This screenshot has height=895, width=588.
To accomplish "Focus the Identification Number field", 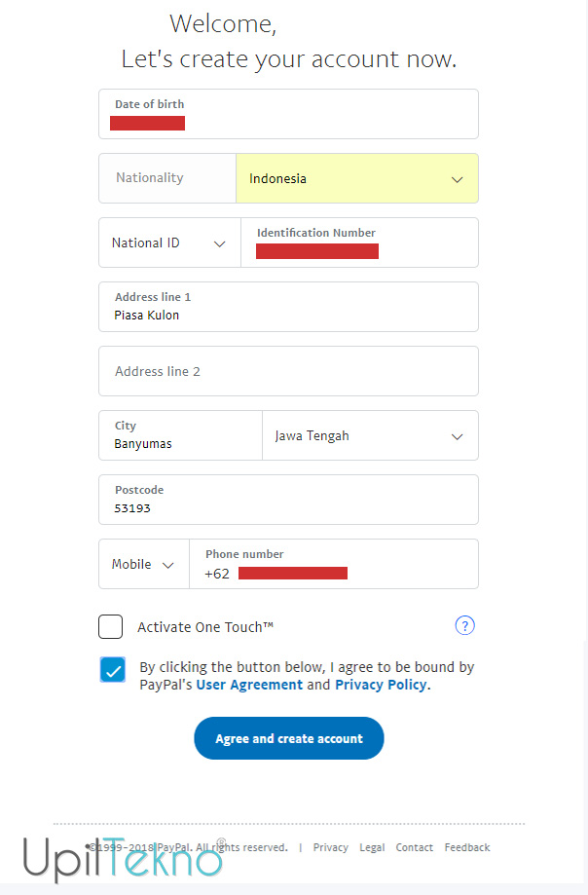I will click(360, 242).
